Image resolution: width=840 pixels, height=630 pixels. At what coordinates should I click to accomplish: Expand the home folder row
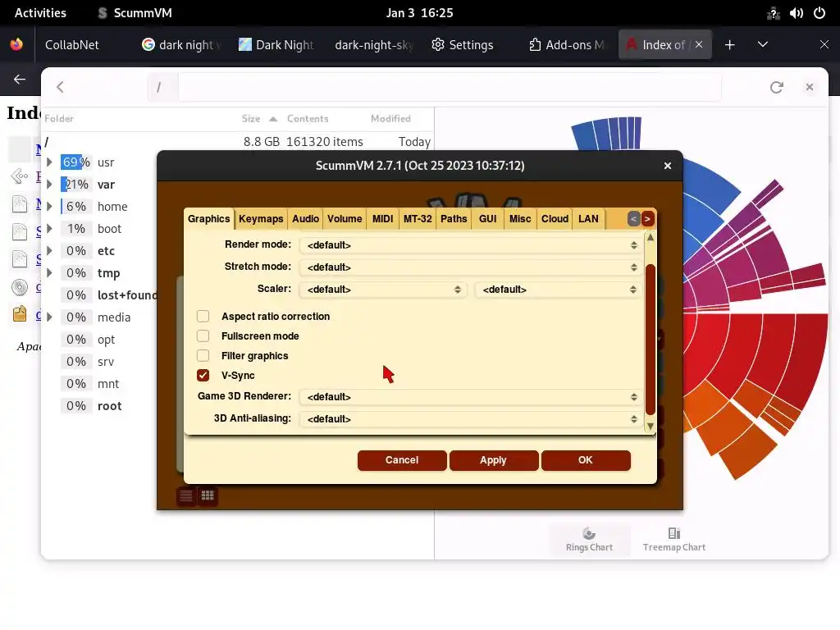(49, 206)
